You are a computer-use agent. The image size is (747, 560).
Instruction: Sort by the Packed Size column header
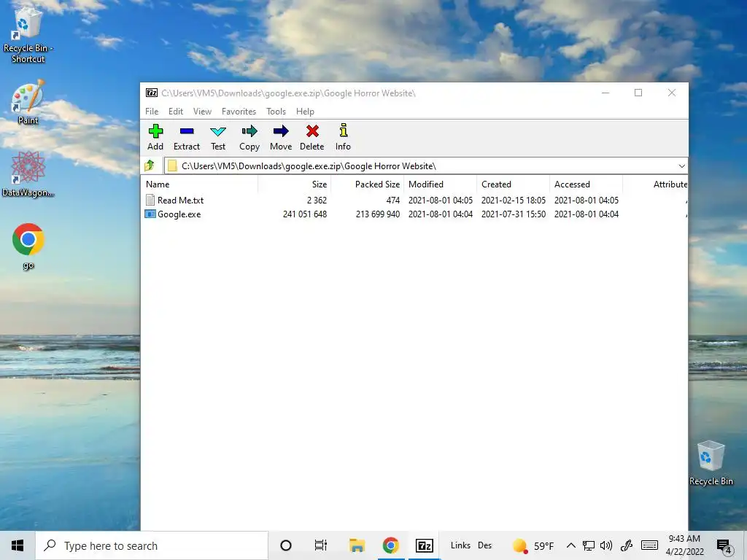[367, 184]
